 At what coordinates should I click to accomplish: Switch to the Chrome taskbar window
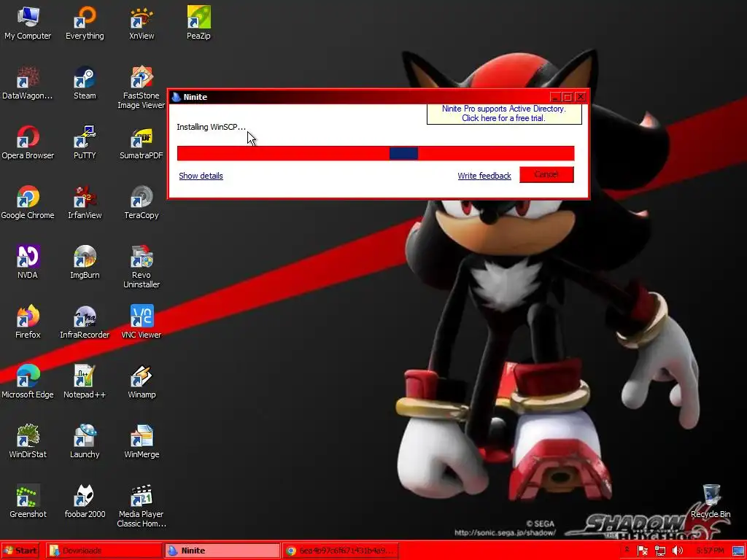[x=340, y=551]
